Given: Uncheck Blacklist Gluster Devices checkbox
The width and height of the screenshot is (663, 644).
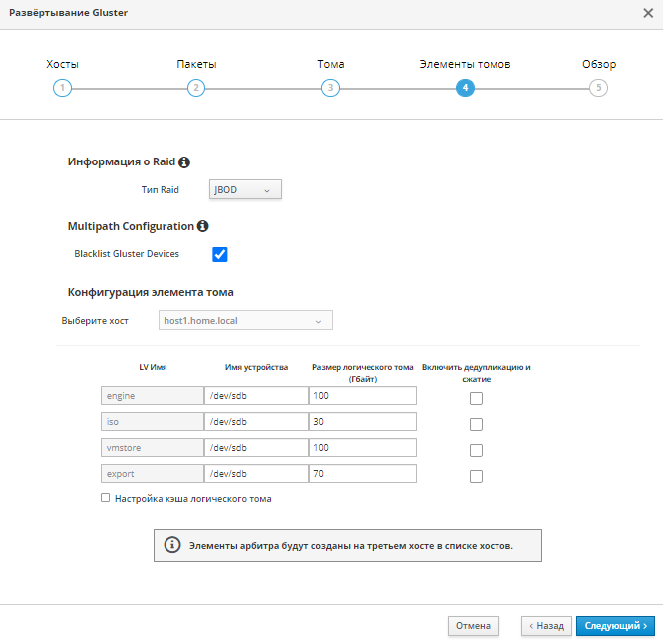Looking at the screenshot, I should (220, 254).
